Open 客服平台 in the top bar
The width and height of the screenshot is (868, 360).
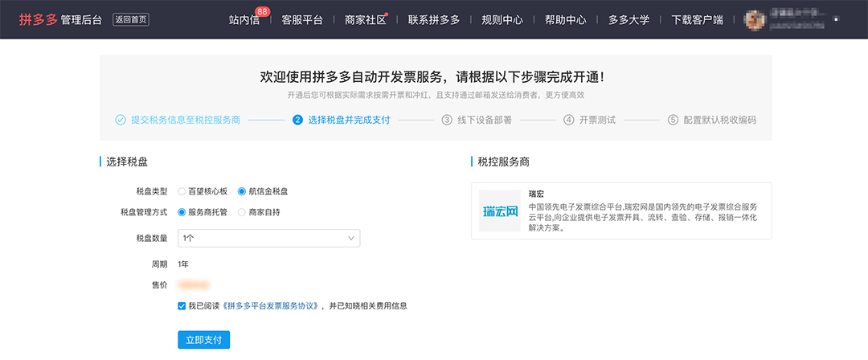[301, 20]
